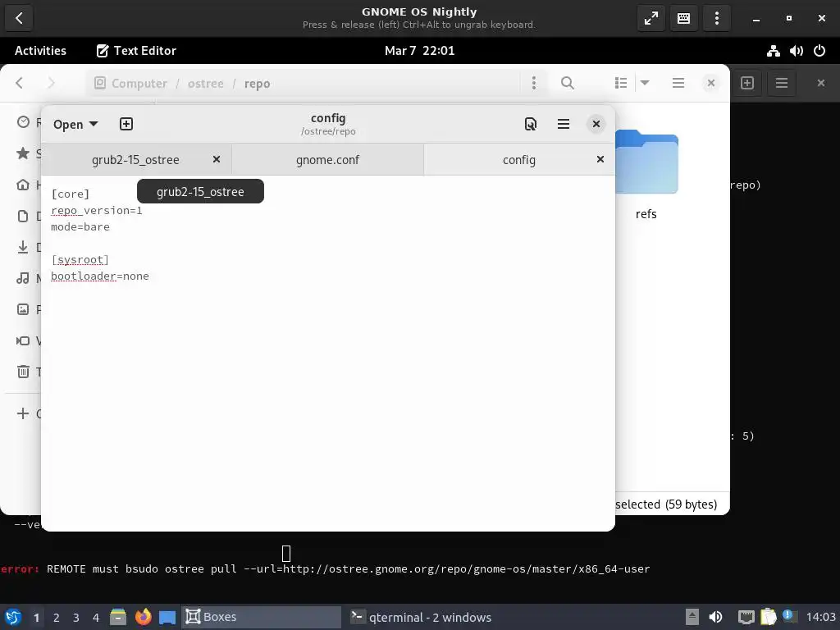Expand view options dropdown in Files
This screenshot has height=630, width=840.
click(645, 83)
